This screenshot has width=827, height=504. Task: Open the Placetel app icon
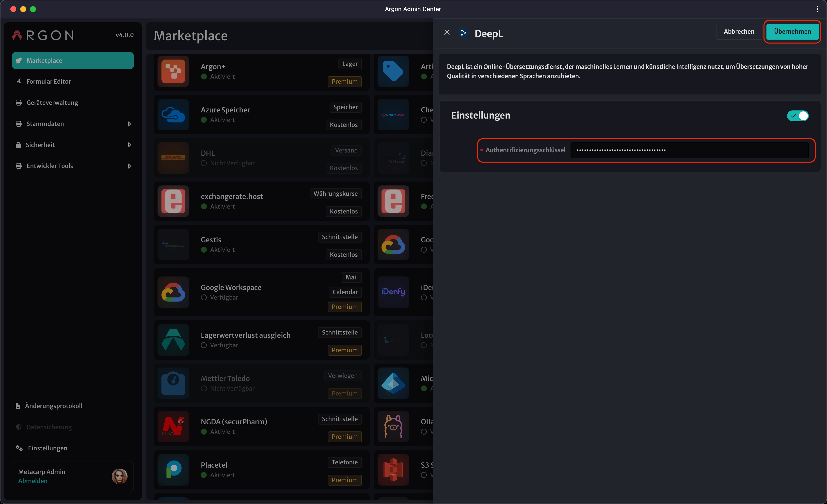(x=173, y=470)
